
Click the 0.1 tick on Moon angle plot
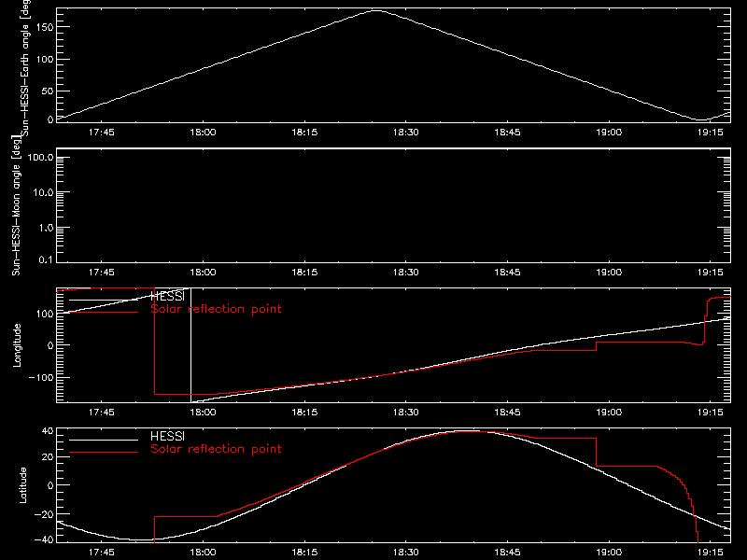point(46,259)
